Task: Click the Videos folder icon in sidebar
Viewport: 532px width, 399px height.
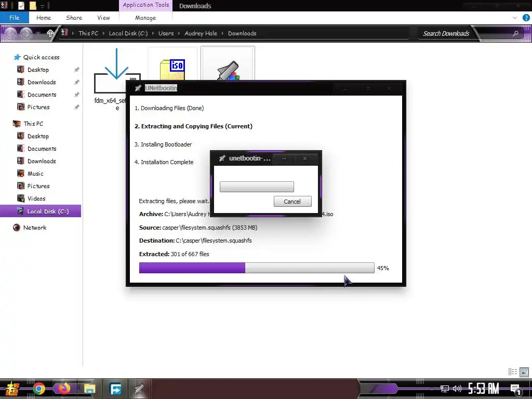Action: pyautogui.click(x=21, y=198)
